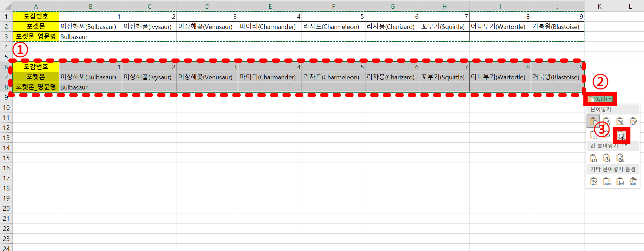Select column B header
This screenshot has width=644, height=251.
tap(91, 6)
